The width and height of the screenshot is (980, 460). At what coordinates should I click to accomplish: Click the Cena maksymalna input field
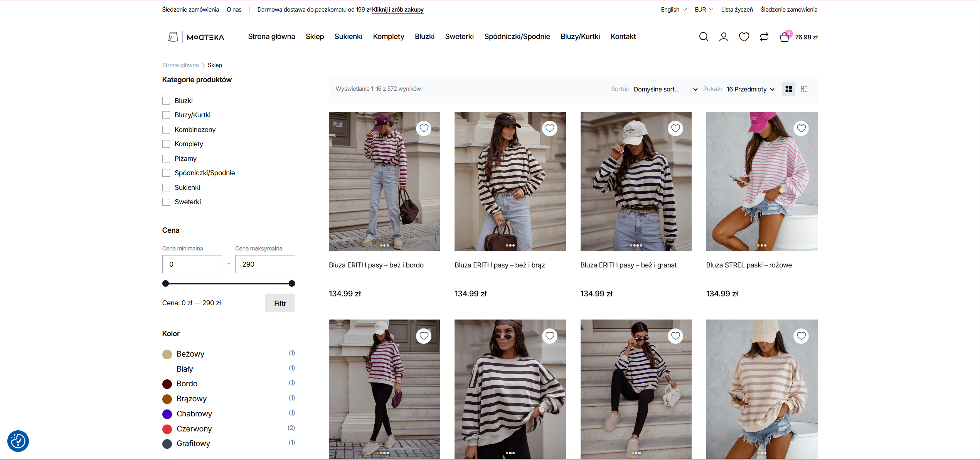[x=265, y=264]
